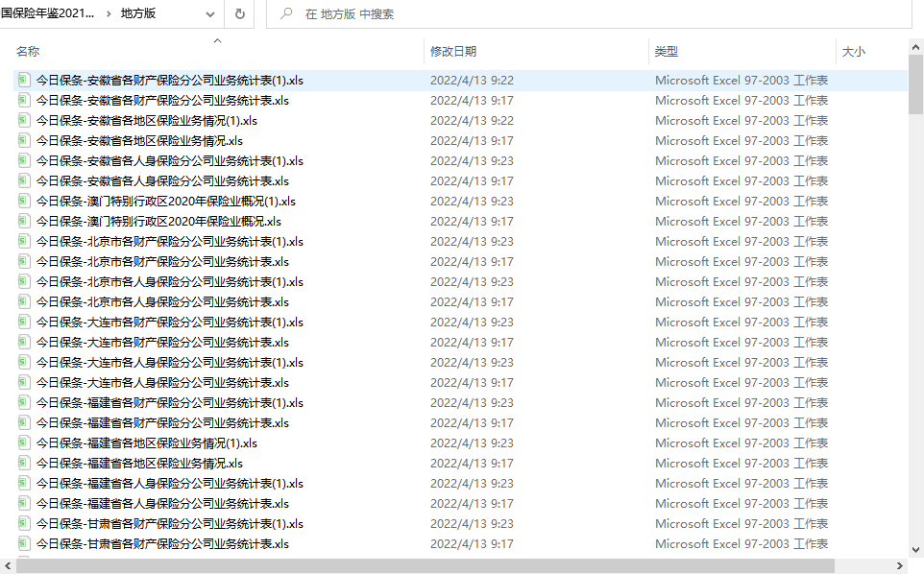Click the file icon of 北京市各人身保险分公司业务统计表.xls

(x=24, y=302)
